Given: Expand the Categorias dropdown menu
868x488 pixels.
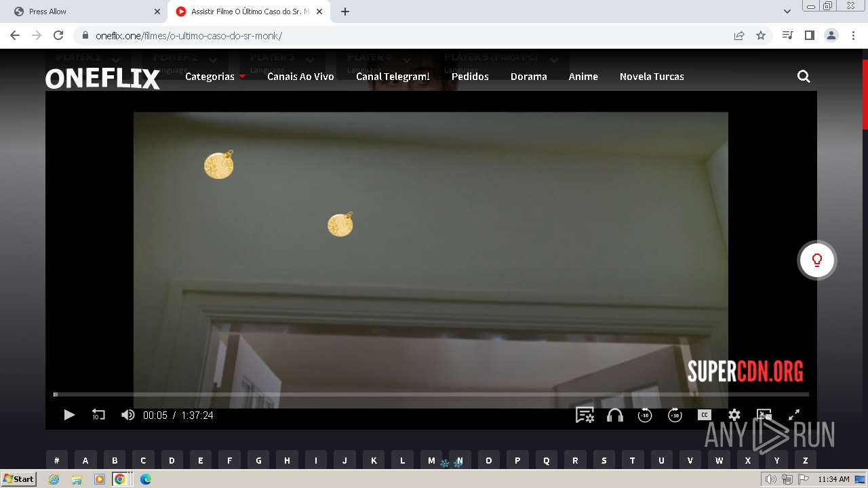Looking at the screenshot, I should coord(215,77).
